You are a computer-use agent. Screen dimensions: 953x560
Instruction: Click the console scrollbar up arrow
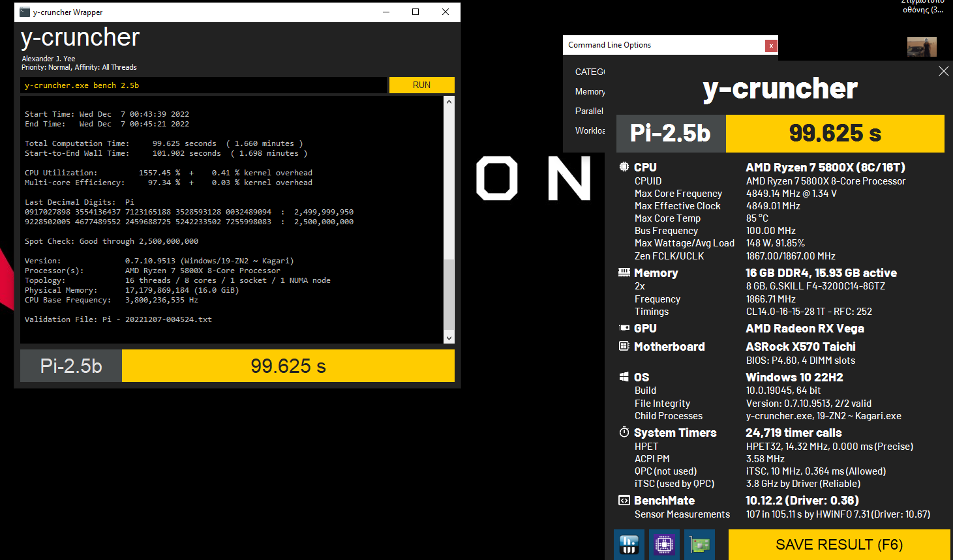(x=449, y=102)
